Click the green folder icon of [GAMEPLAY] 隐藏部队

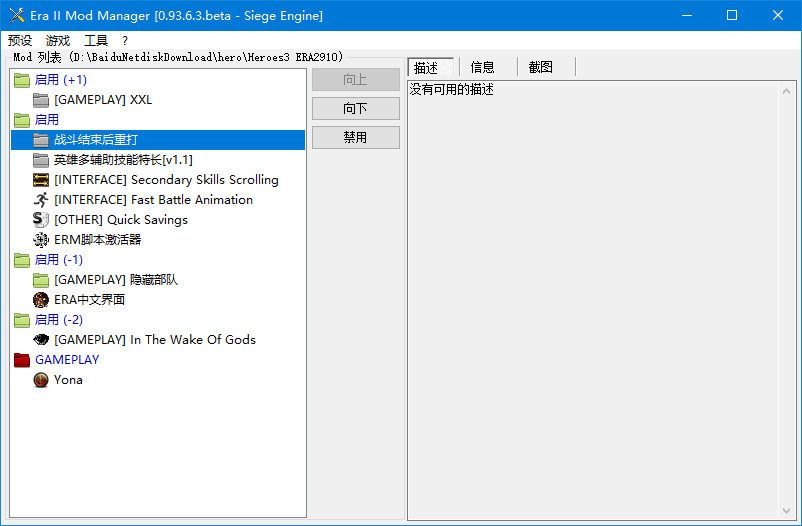click(x=41, y=280)
